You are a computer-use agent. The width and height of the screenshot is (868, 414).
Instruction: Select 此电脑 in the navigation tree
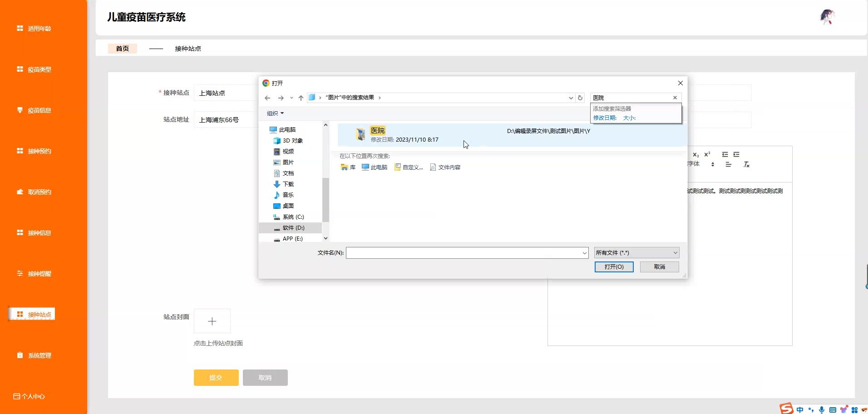point(283,130)
